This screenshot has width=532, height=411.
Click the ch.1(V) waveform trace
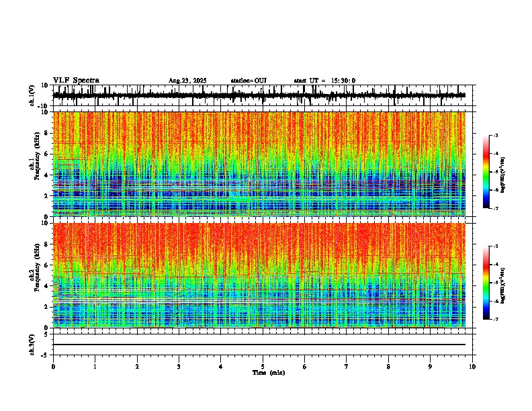pyautogui.click(x=259, y=95)
